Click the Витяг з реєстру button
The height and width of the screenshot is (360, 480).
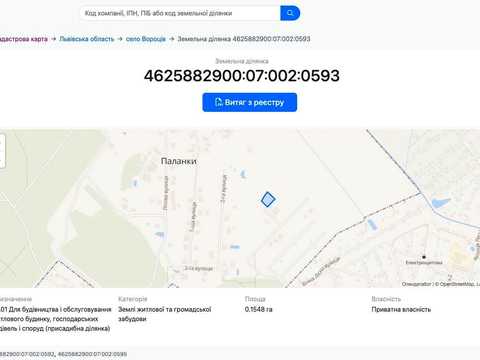coord(250,102)
